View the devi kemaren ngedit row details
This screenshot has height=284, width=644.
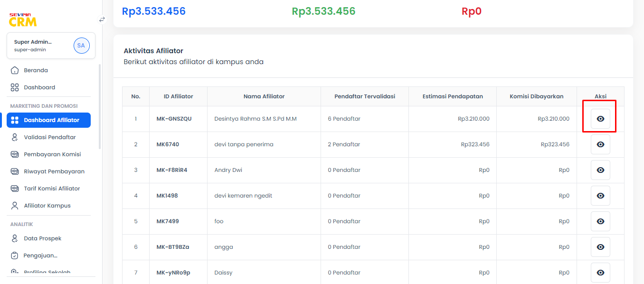[x=600, y=196]
